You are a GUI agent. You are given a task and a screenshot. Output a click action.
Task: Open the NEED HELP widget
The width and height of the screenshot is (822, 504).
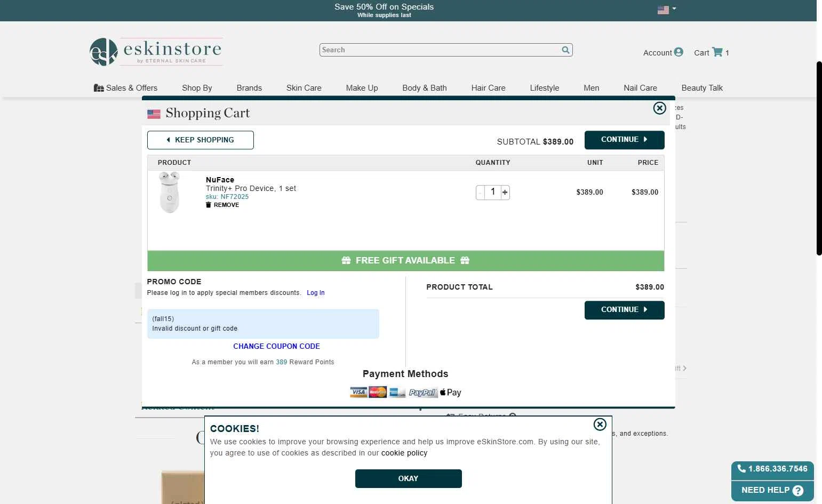(x=772, y=490)
